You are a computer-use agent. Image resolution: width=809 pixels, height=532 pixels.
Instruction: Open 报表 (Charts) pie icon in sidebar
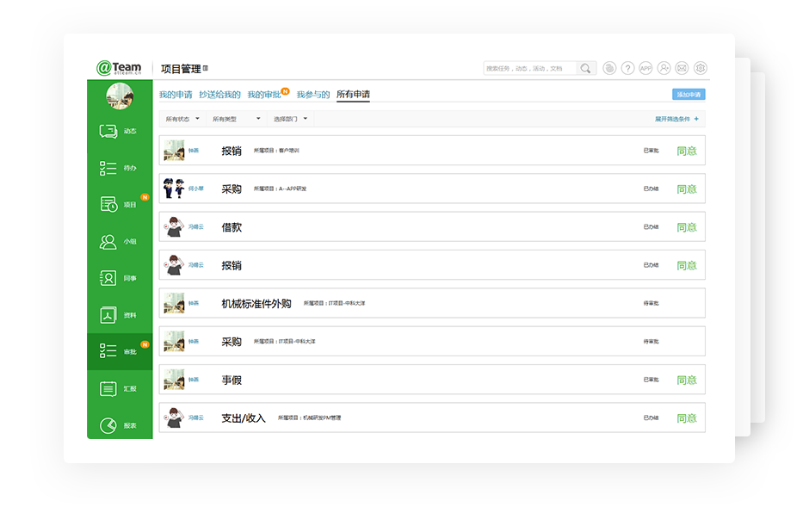[x=108, y=425]
